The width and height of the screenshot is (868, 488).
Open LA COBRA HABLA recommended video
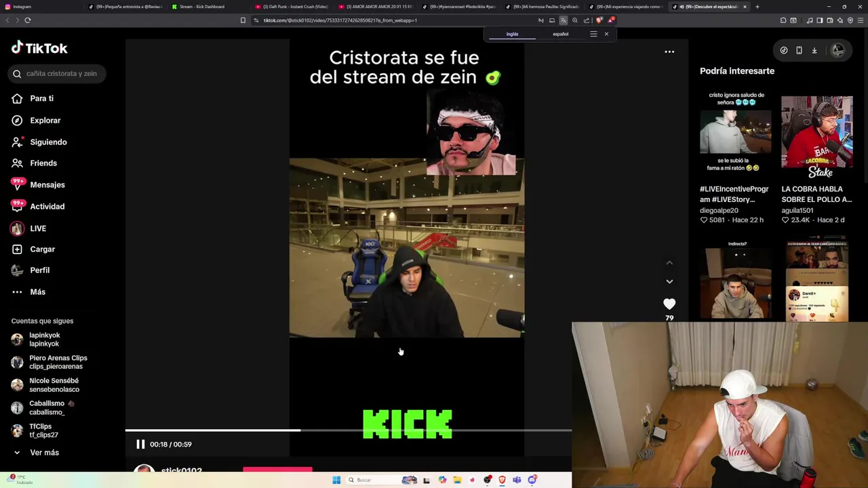click(816, 137)
